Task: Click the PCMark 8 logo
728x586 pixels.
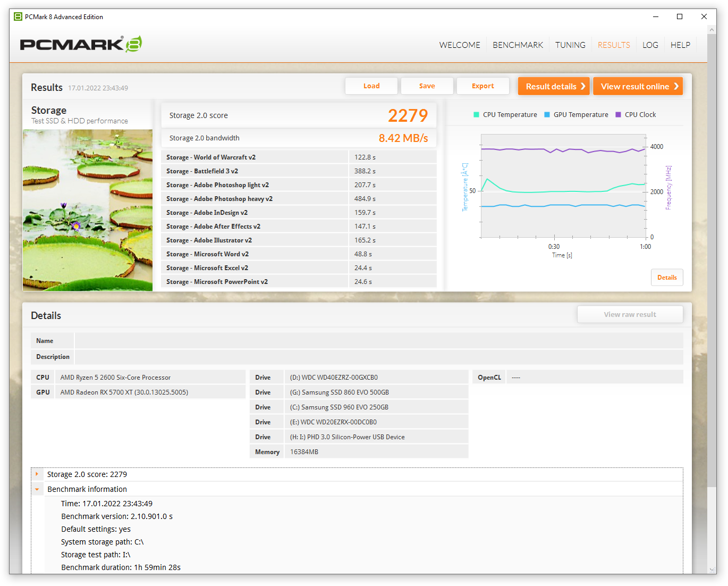Action: click(81, 44)
